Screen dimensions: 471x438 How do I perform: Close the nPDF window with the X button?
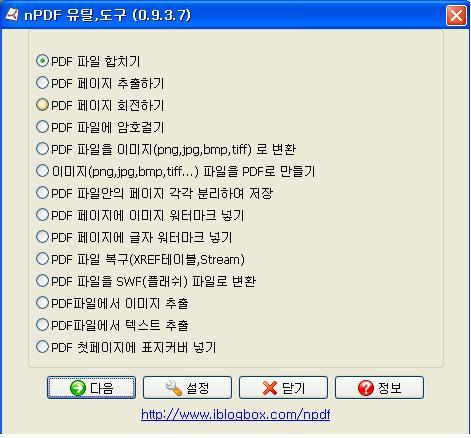456,15
